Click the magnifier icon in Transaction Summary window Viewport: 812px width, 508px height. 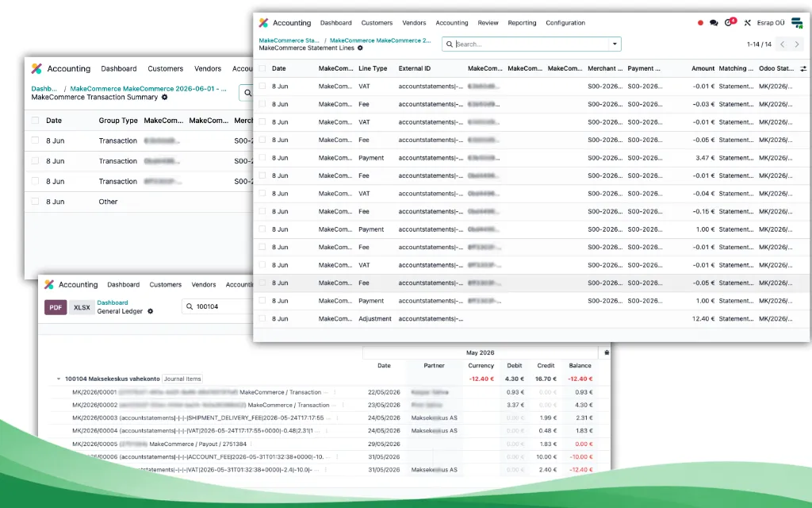(x=247, y=93)
